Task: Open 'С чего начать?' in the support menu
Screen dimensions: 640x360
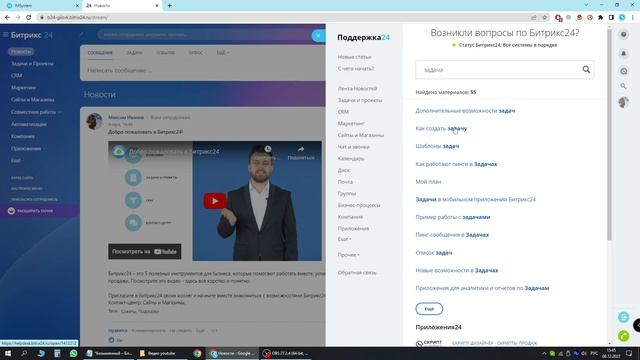Action: (x=356, y=69)
